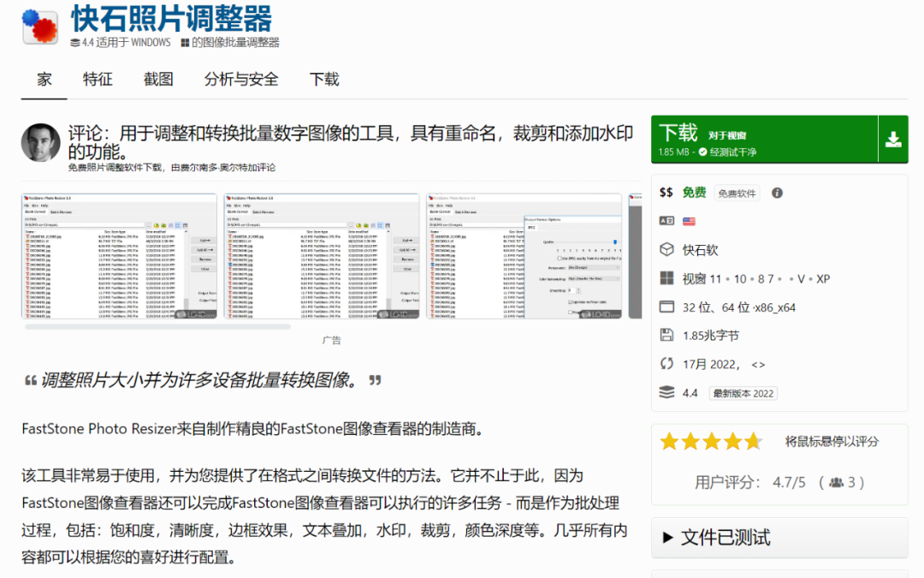Switch to the 特征 tab

(x=98, y=79)
